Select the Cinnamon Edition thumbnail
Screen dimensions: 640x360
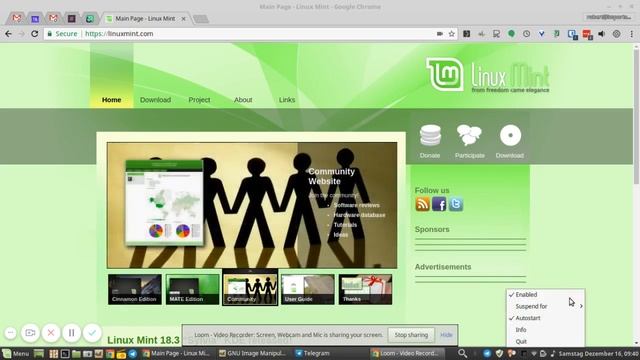(x=135, y=289)
